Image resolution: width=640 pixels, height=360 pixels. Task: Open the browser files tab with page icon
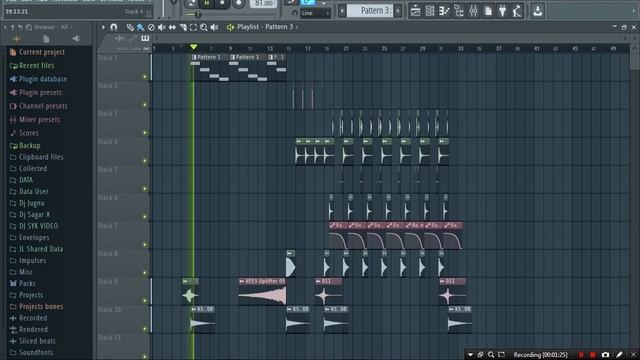coord(46,39)
